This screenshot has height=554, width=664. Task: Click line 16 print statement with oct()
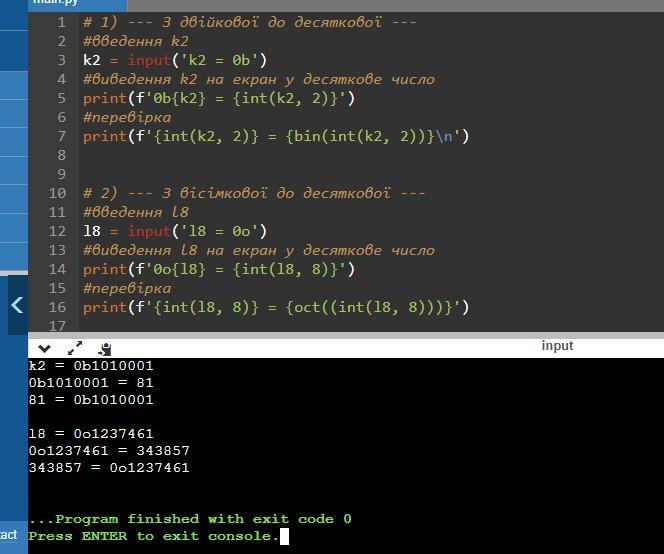[x=276, y=307]
